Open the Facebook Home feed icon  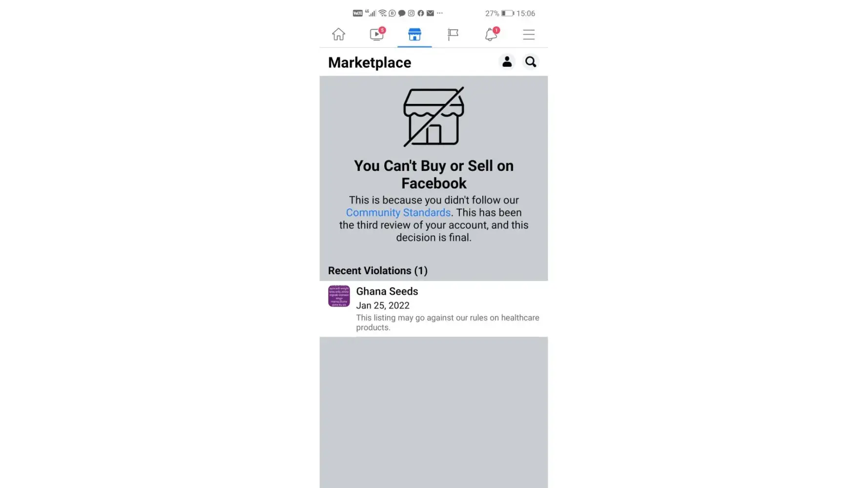pyautogui.click(x=338, y=34)
